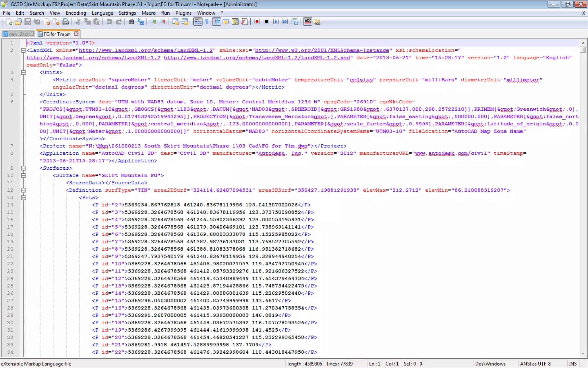Click the Zoom In magnifier icon
588x368 pixels.
[x=154, y=22]
